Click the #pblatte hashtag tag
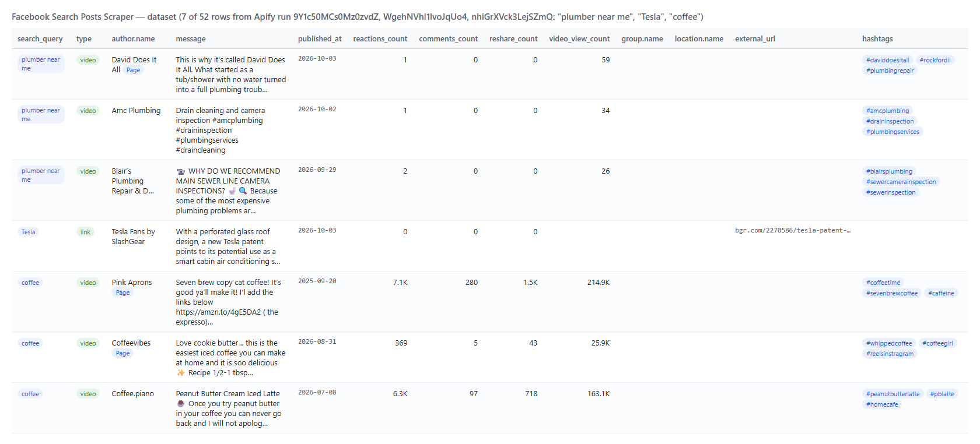 [x=942, y=394]
